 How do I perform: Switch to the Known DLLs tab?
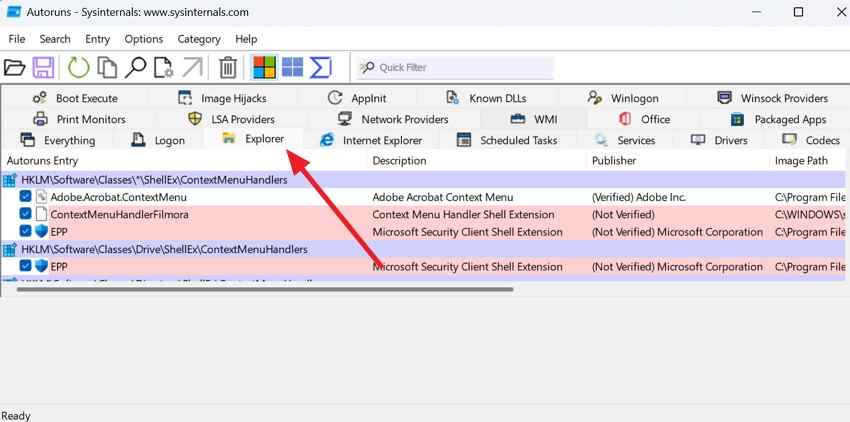coord(486,98)
